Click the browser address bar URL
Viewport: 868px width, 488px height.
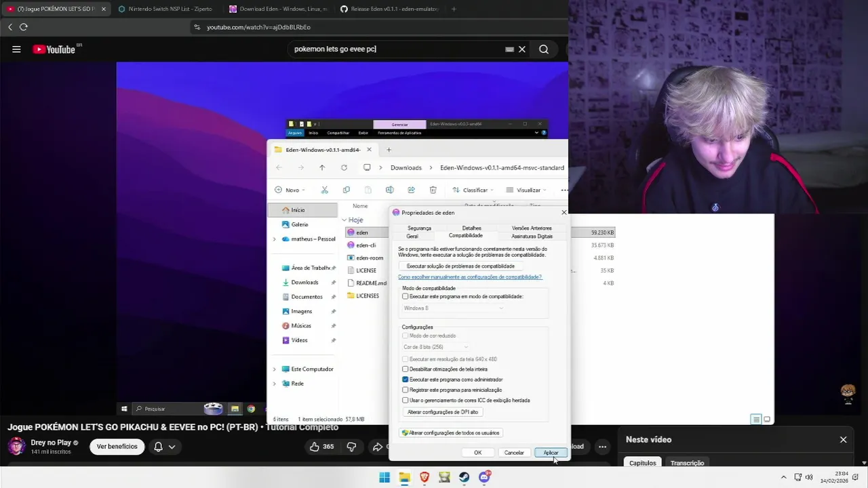pyautogui.click(x=258, y=27)
